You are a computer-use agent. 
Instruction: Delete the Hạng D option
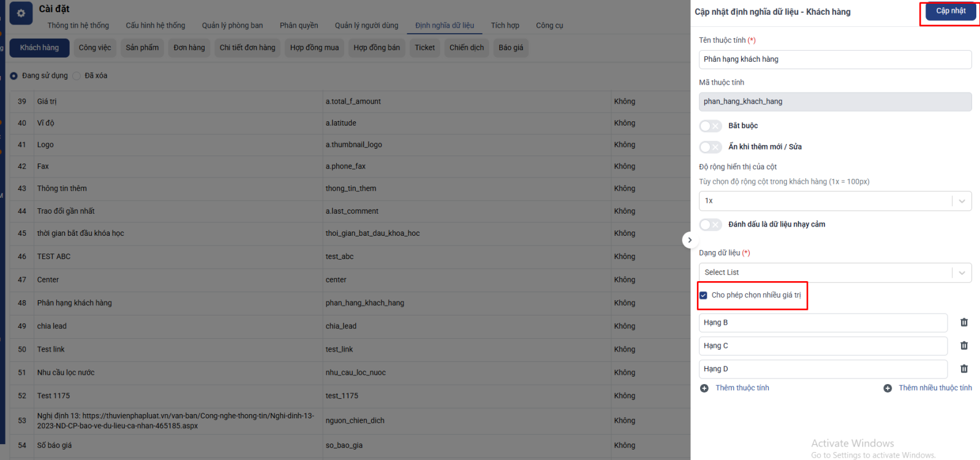click(x=963, y=369)
